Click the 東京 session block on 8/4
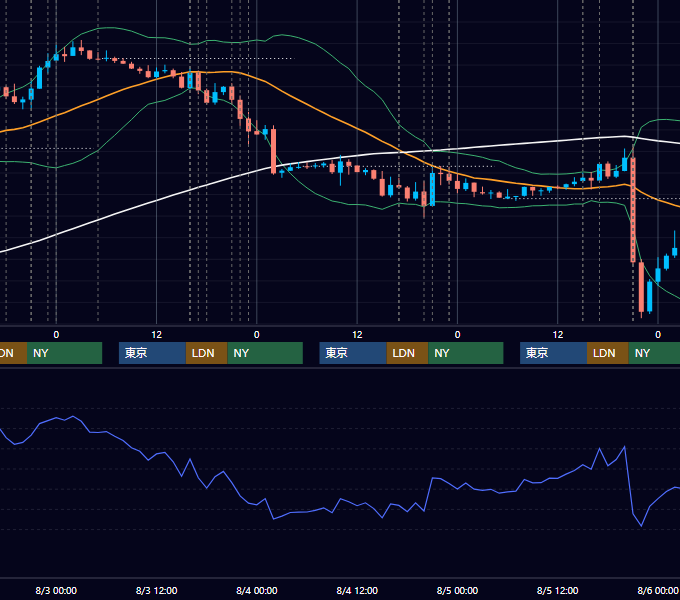 click(353, 353)
